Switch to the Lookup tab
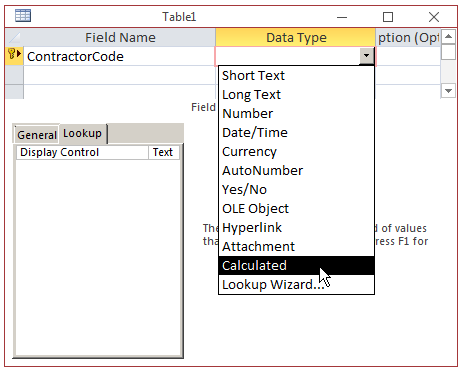The width and height of the screenshot is (461, 369). pos(83,133)
